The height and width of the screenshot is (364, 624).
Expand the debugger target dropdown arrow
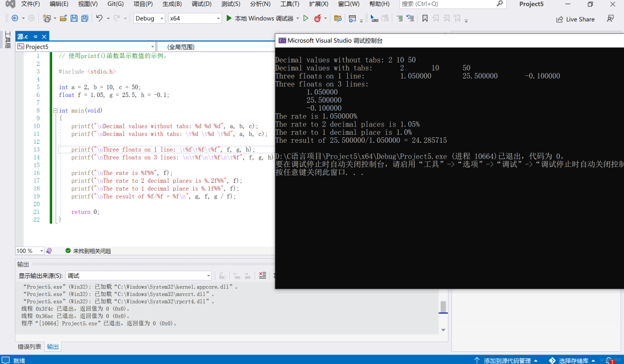point(298,18)
